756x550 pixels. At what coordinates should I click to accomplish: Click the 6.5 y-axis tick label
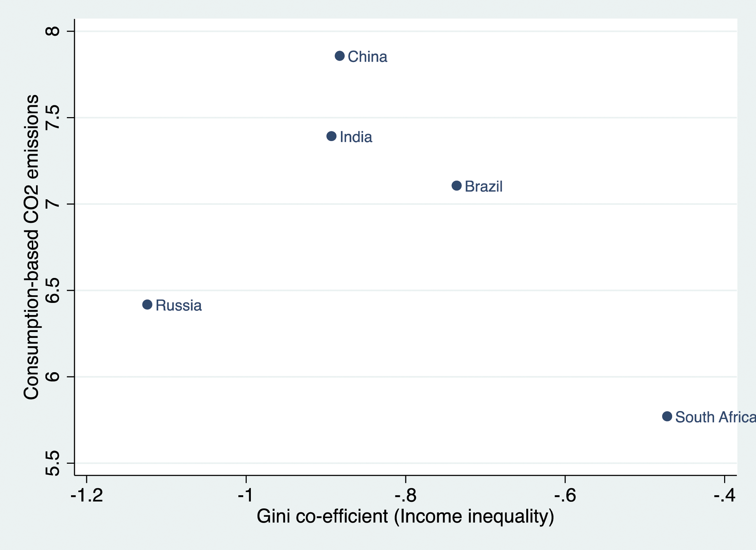pyautogui.click(x=53, y=290)
